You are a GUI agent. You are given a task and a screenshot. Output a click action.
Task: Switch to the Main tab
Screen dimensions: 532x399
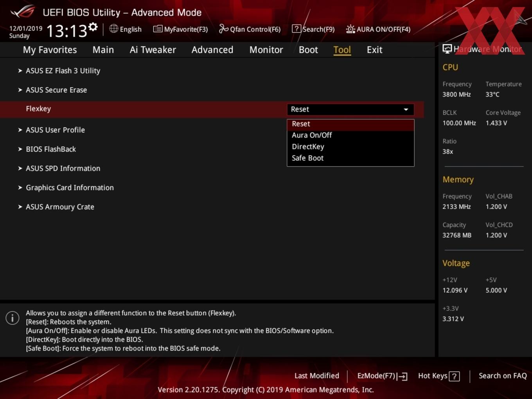tap(103, 50)
